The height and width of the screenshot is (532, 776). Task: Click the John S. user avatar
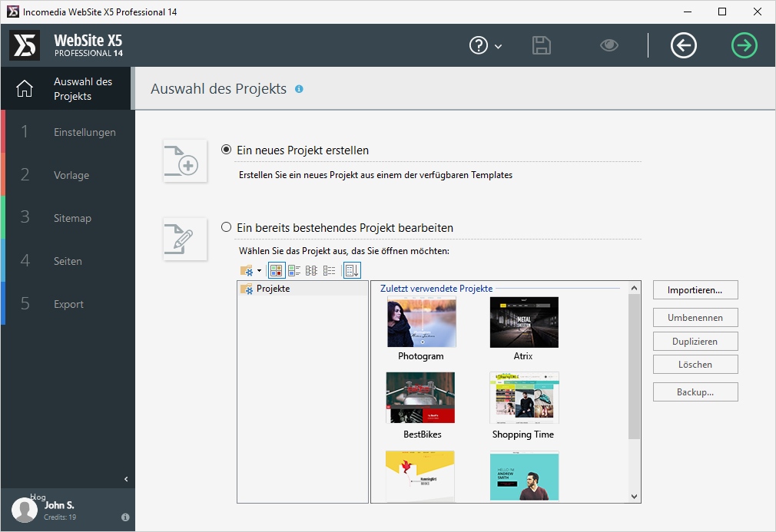click(x=25, y=510)
